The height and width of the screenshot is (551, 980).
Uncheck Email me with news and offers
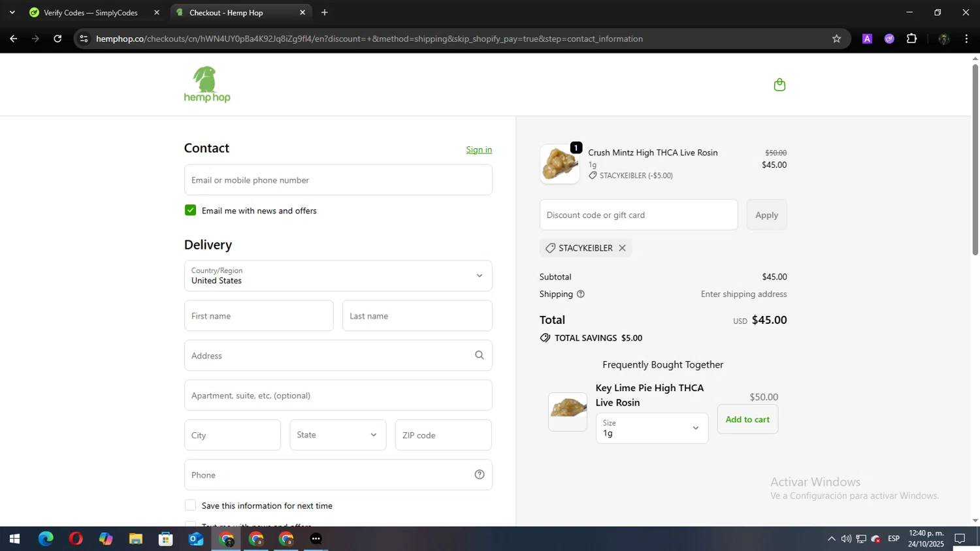190,210
